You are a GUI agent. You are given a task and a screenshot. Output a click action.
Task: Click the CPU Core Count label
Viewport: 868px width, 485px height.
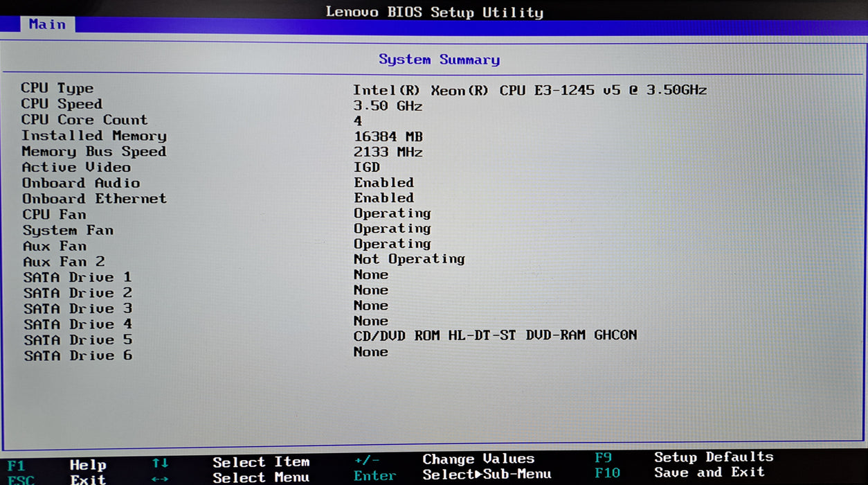pos(84,120)
